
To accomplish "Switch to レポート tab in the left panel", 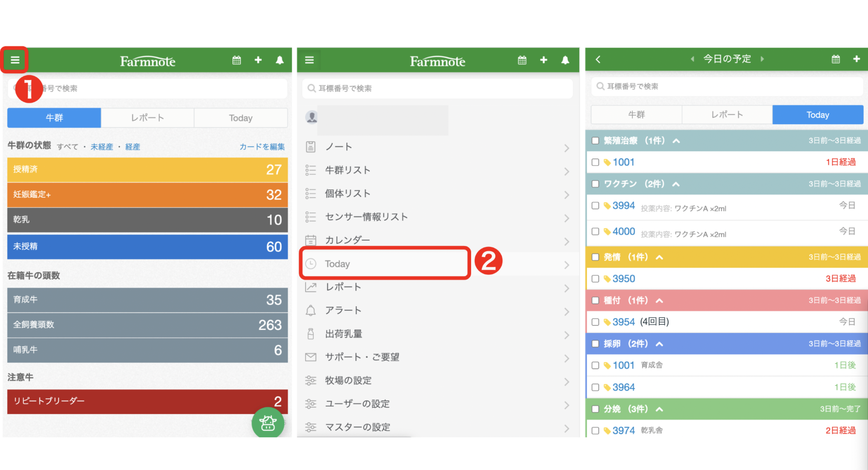I will [148, 118].
